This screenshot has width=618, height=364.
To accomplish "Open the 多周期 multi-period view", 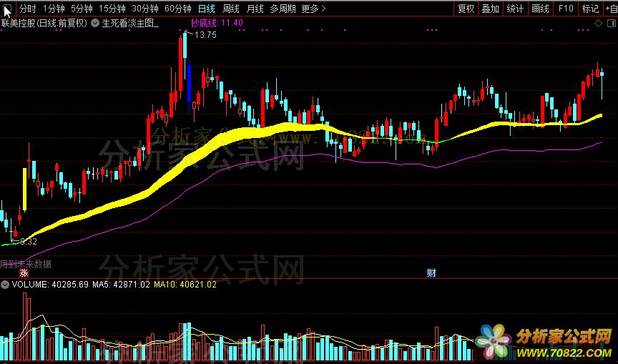I will [283, 9].
